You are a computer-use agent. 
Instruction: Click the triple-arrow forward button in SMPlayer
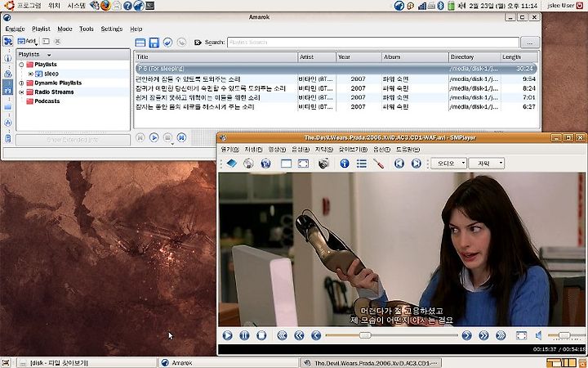[x=501, y=335]
